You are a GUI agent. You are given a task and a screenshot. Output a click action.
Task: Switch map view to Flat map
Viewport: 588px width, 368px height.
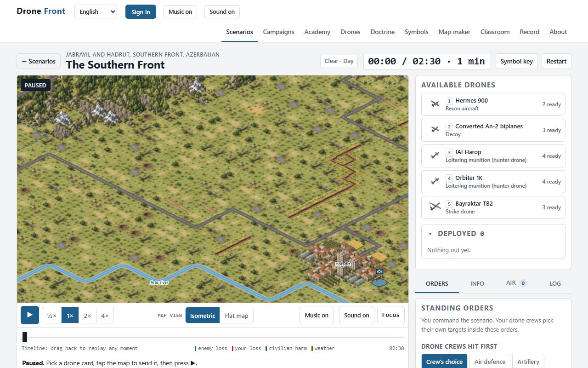pos(237,316)
